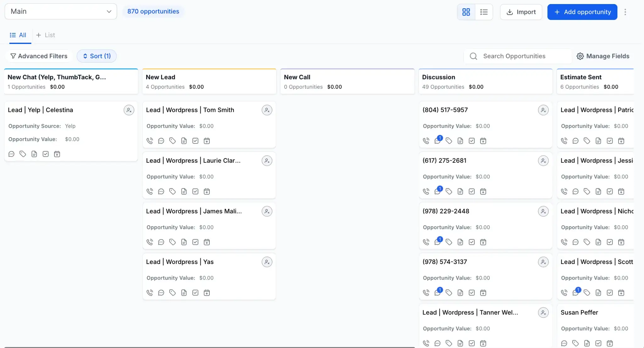Open conversation icon on (804) 517-5957 card
Screen dimensions: 644x348
(x=437, y=141)
